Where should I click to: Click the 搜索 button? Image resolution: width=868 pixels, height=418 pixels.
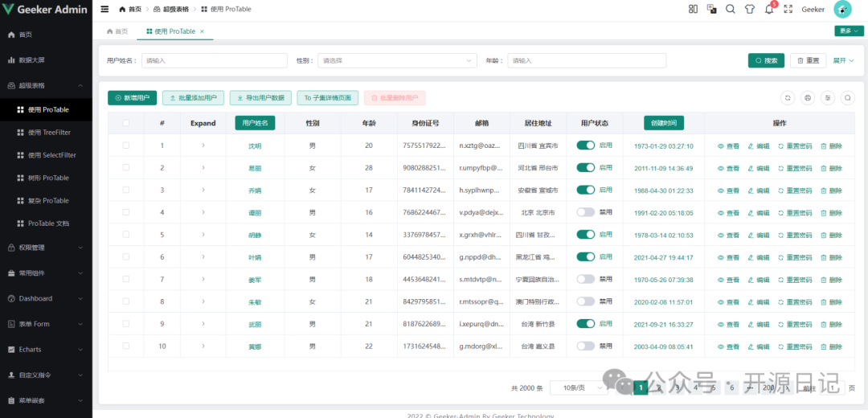point(766,60)
